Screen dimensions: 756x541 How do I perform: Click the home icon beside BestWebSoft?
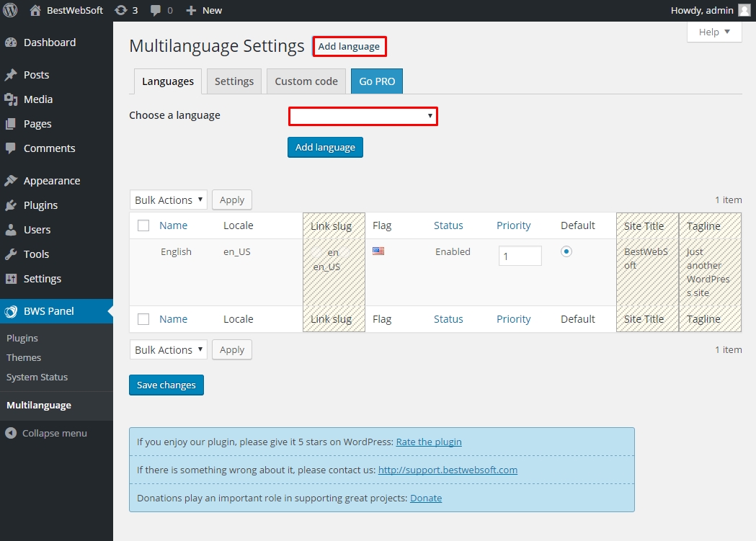coord(35,10)
